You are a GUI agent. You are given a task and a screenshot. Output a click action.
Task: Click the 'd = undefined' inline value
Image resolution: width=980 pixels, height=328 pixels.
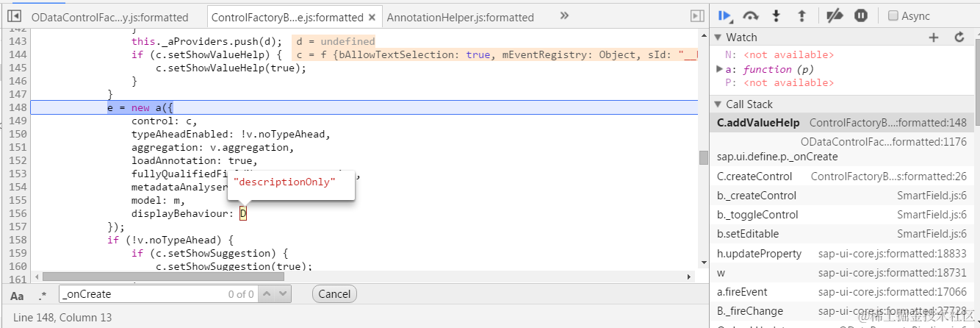(336, 42)
